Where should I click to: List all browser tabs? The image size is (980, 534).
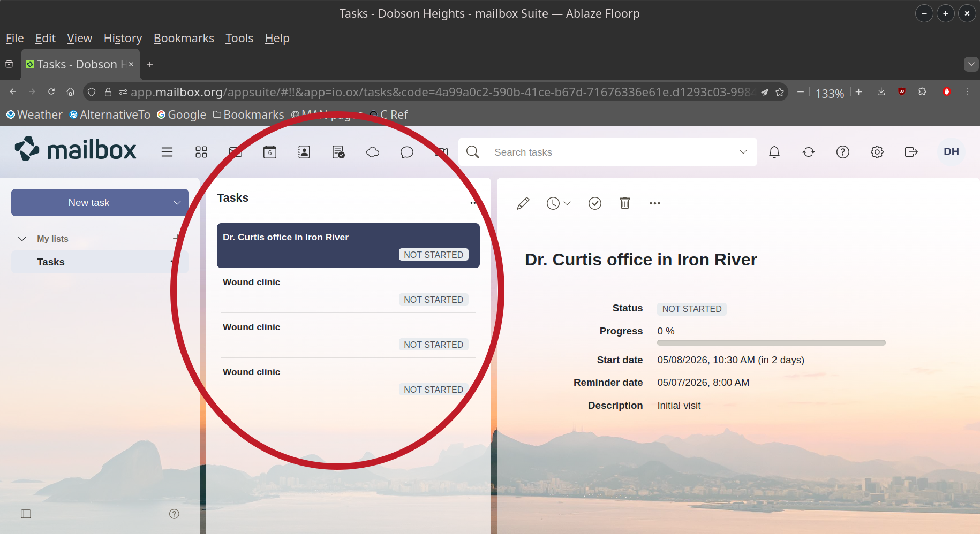971,64
